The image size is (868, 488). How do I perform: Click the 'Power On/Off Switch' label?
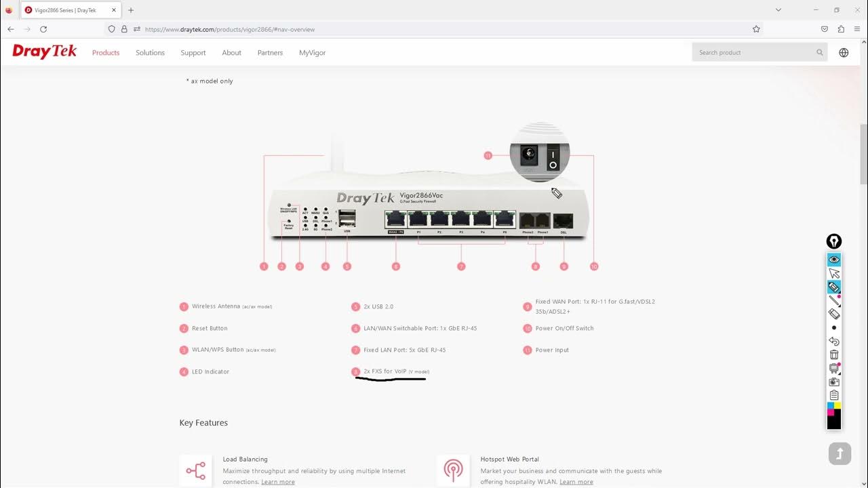tap(564, 328)
